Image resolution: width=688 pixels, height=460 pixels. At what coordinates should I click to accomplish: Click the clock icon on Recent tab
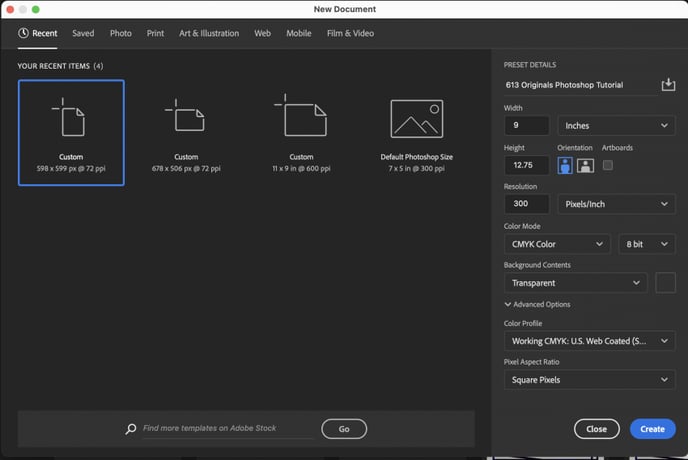[23, 33]
